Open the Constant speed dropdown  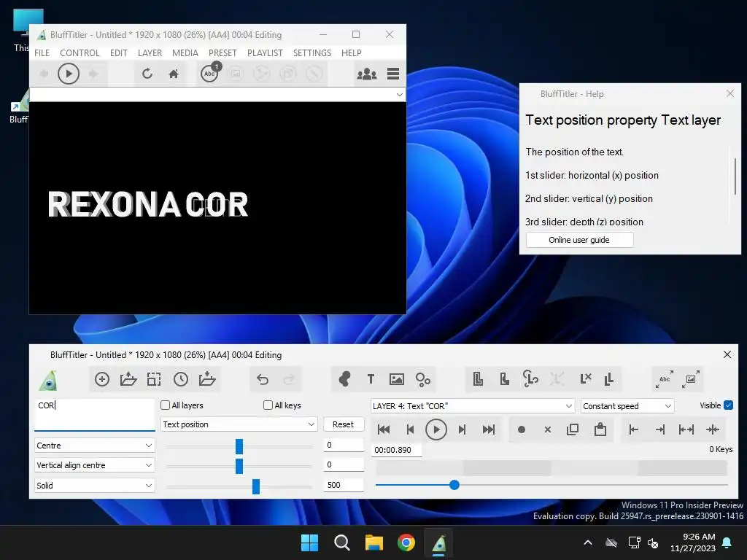pyautogui.click(x=627, y=406)
